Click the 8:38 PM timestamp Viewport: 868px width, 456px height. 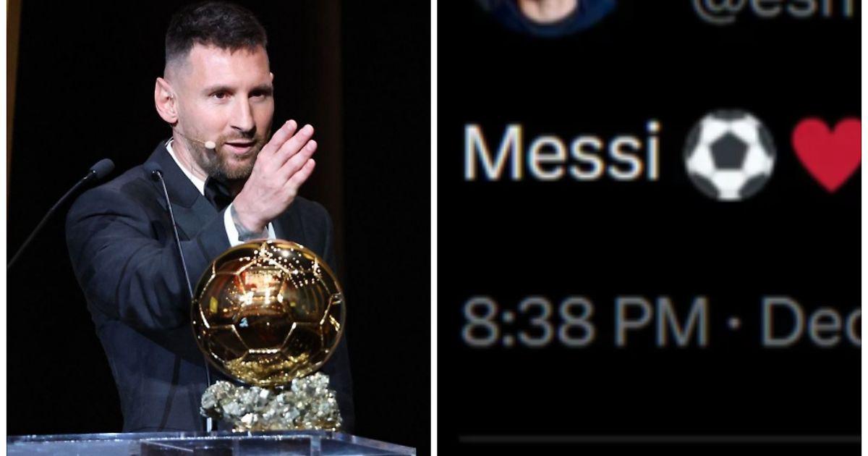point(584,321)
